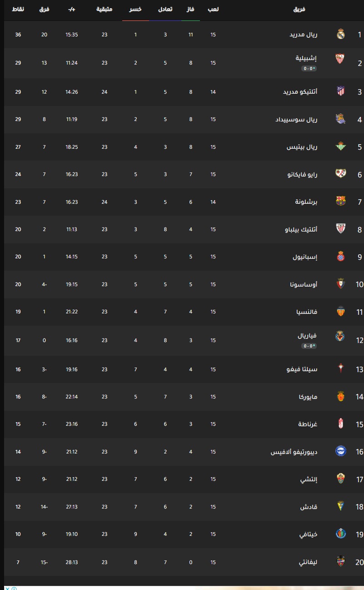Click the Atletico Madrid crest icon

coord(340,91)
